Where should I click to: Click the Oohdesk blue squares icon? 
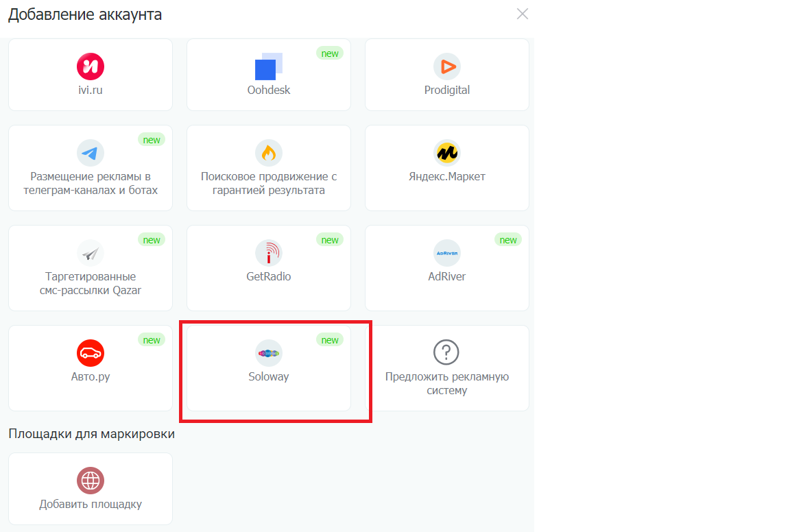pos(269,66)
